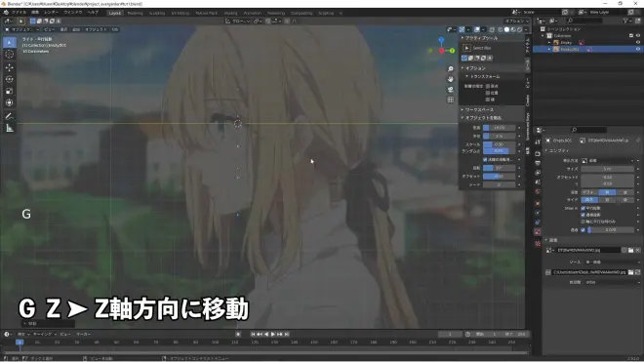This screenshot has height=362, width=644.
Task: Click the pan view hand icon
Action: point(451,79)
